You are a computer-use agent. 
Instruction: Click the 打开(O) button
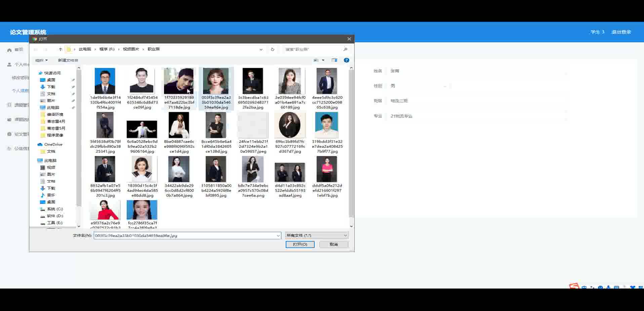coord(300,245)
